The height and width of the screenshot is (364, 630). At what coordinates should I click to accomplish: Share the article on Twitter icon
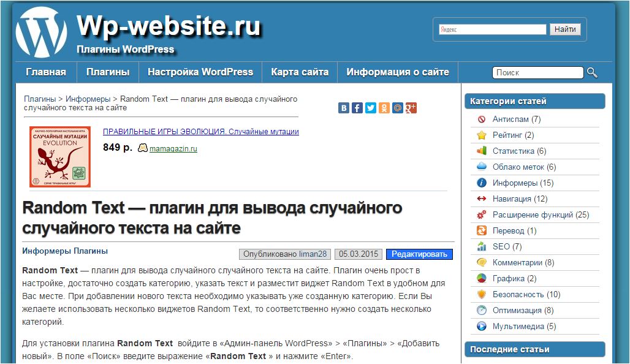(x=371, y=108)
